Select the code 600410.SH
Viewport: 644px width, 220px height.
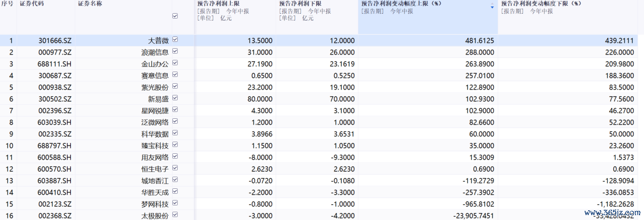pos(55,192)
